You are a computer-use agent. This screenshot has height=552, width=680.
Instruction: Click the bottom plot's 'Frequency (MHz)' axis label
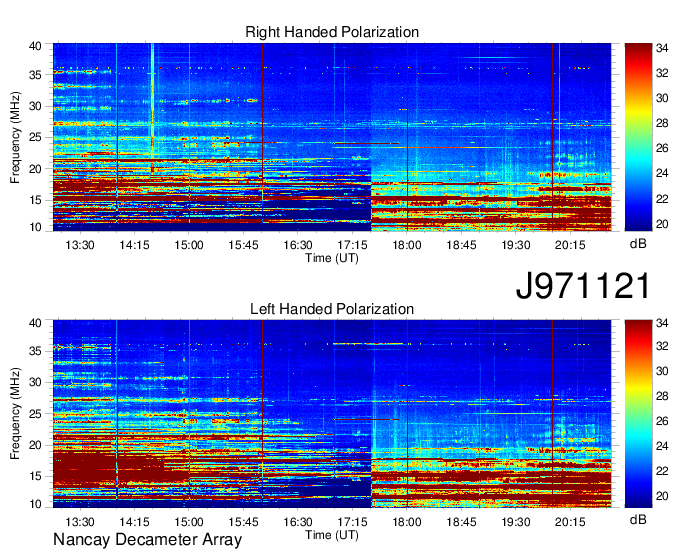coord(15,414)
